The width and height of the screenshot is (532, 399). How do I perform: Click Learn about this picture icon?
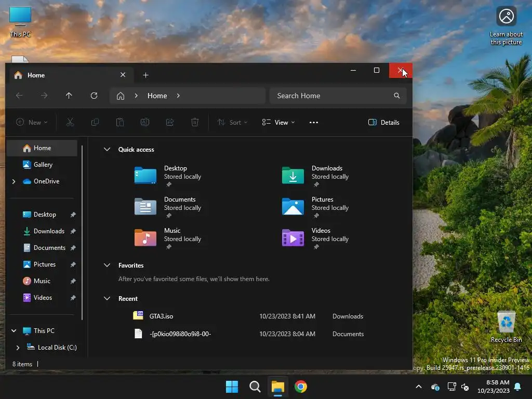506,26
